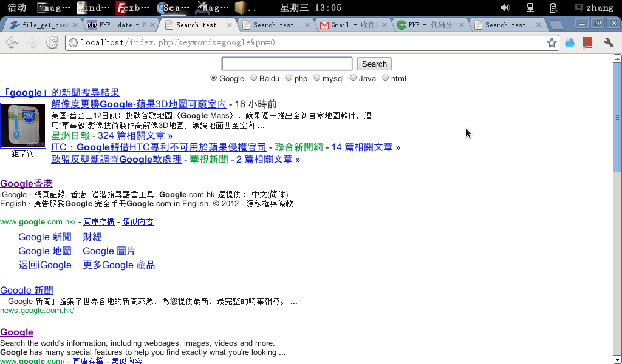Open the system volume control
The height and width of the screenshot is (364, 622).
505,8
